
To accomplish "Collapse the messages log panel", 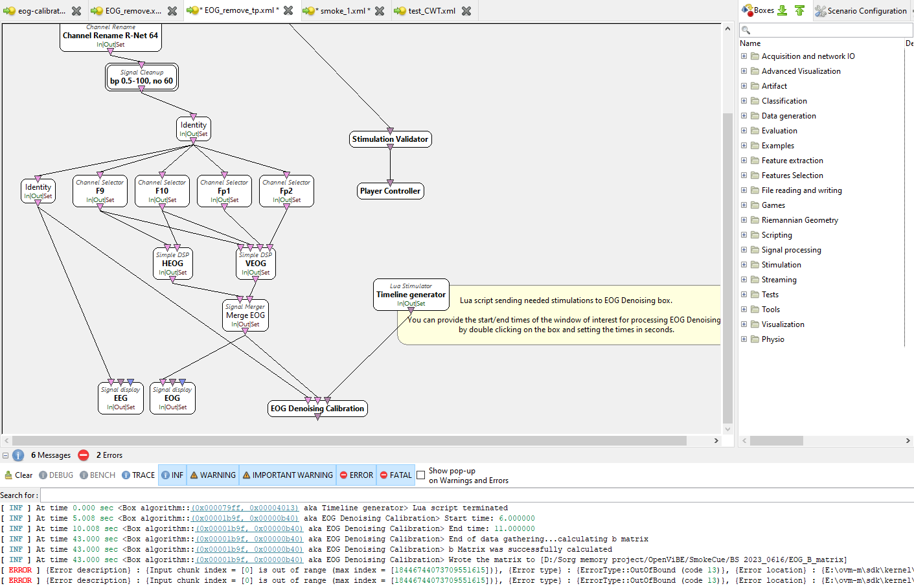I will 5,455.
